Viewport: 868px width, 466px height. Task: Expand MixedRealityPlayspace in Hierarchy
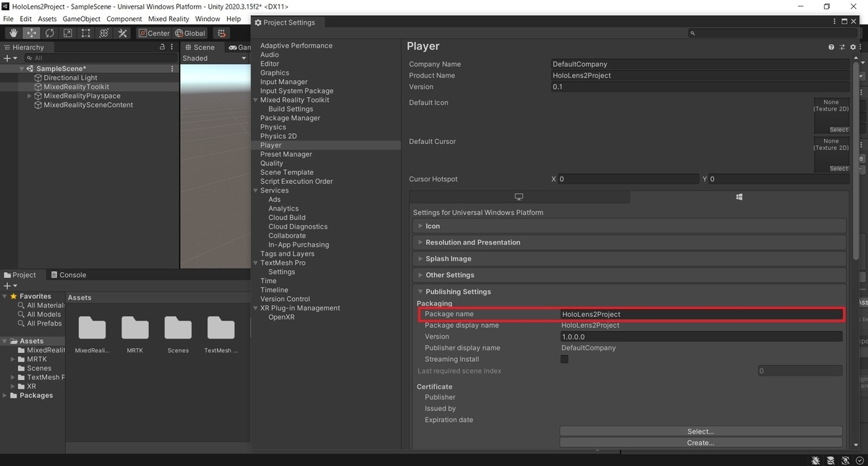[x=30, y=96]
